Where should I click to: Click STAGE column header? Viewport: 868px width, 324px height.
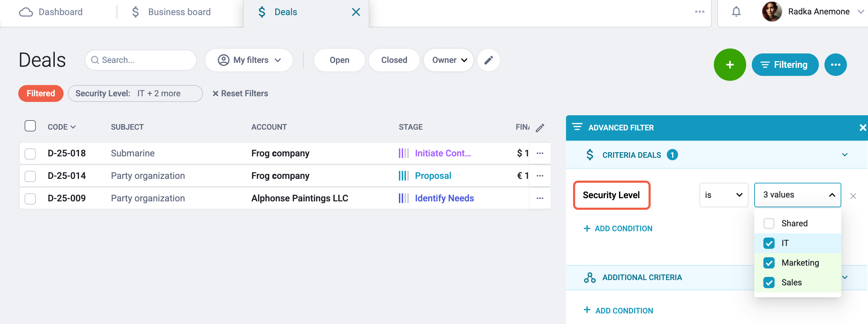tap(410, 127)
